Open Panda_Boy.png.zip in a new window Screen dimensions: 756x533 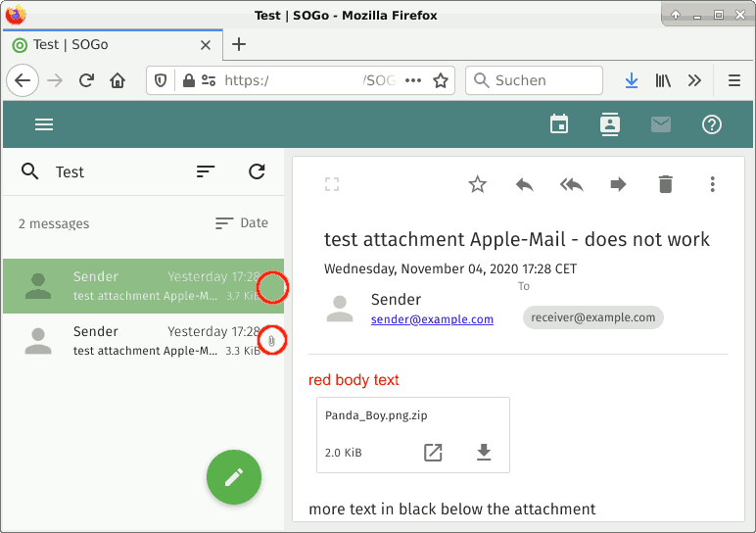[x=433, y=452]
